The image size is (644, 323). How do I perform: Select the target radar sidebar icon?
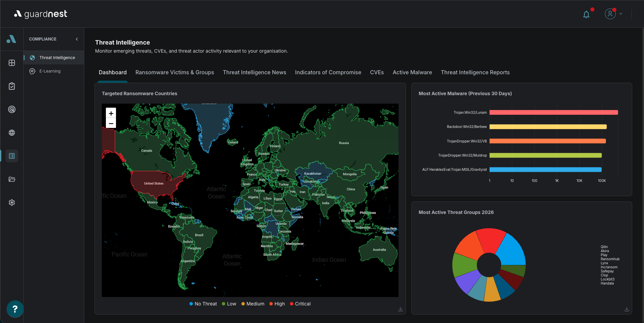point(12,109)
